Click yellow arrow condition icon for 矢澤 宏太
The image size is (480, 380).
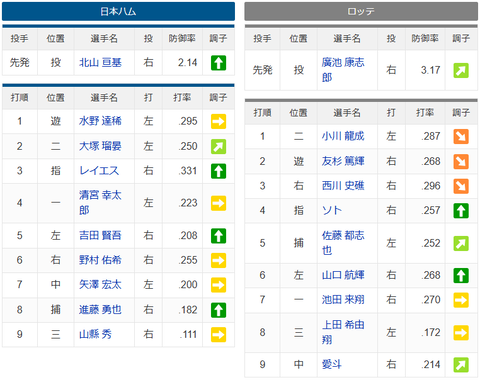(x=219, y=285)
